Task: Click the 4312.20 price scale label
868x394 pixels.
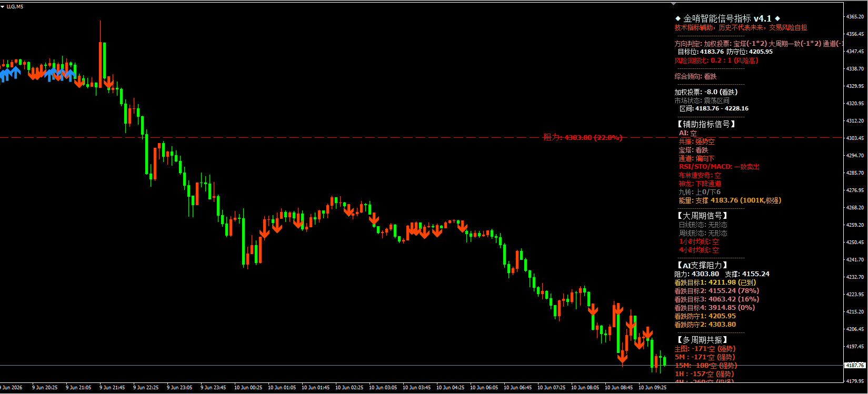Action: point(855,120)
